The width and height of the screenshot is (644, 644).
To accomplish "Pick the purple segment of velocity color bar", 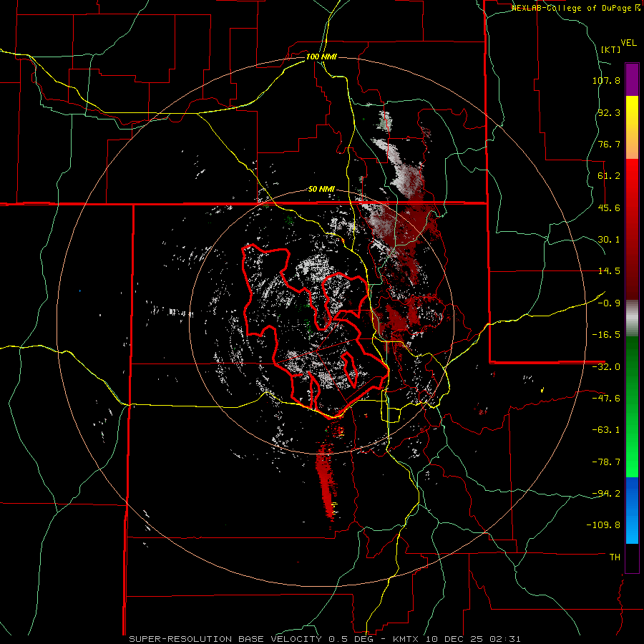I will pos(632,79).
